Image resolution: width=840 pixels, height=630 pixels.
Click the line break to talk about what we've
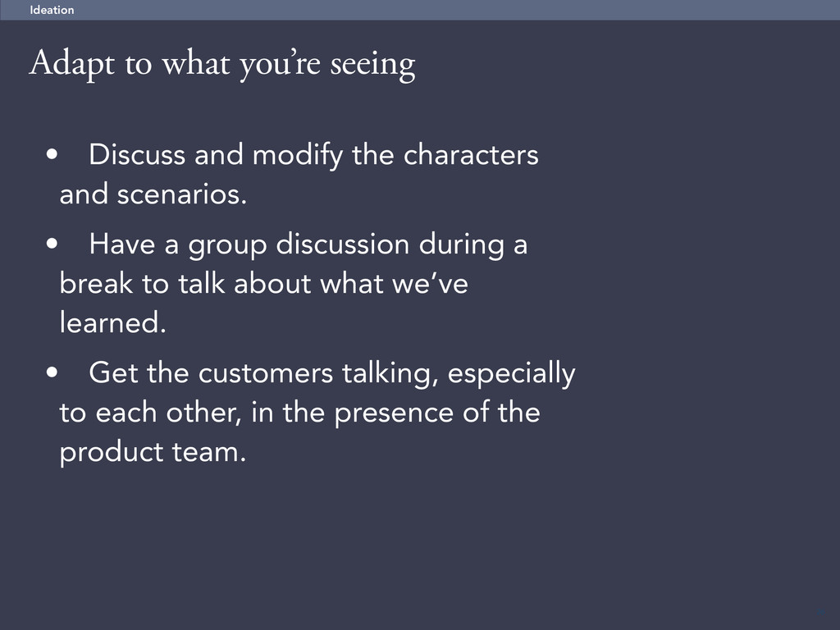pyautogui.click(x=263, y=283)
